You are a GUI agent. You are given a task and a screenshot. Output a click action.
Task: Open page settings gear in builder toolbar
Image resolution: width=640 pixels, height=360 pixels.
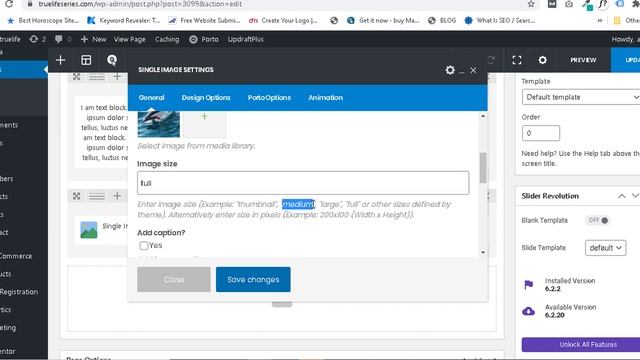click(x=542, y=60)
